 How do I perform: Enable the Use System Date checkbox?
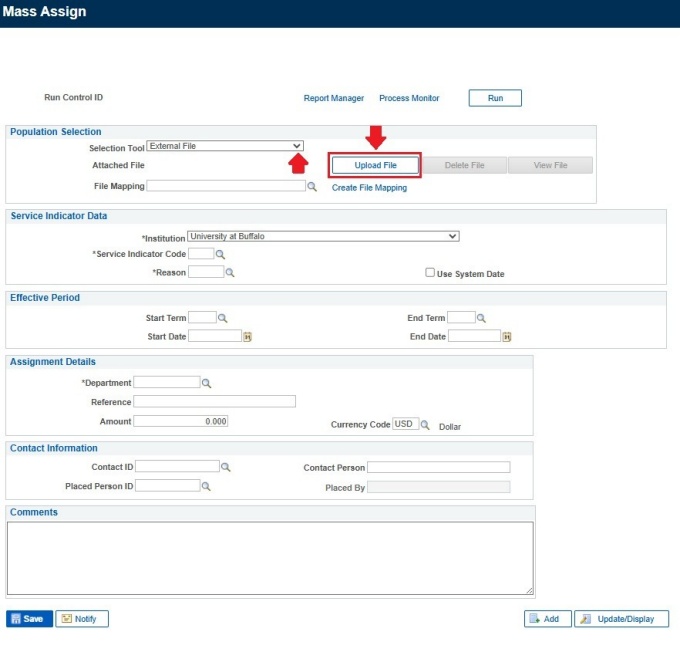pyautogui.click(x=430, y=272)
